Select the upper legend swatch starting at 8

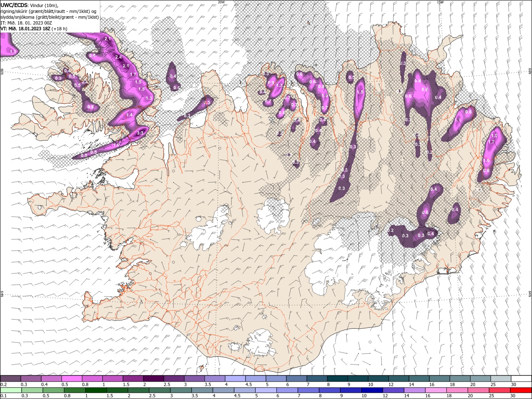(x=337, y=379)
